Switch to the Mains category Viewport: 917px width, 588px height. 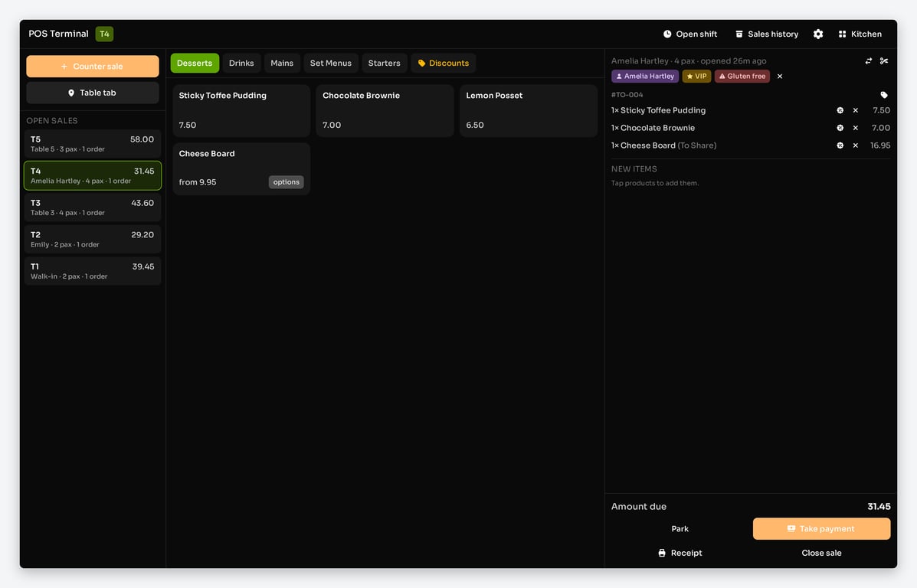(x=282, y=63)
